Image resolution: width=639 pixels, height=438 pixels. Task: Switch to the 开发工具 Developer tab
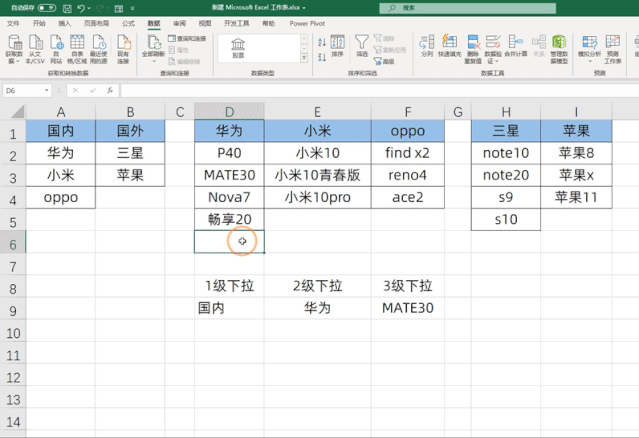tap(236, 23)
